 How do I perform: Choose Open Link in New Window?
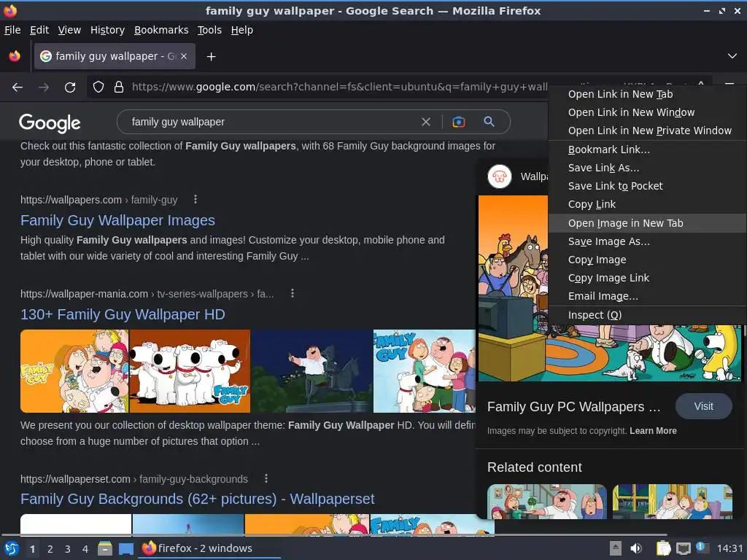(647, 112)
